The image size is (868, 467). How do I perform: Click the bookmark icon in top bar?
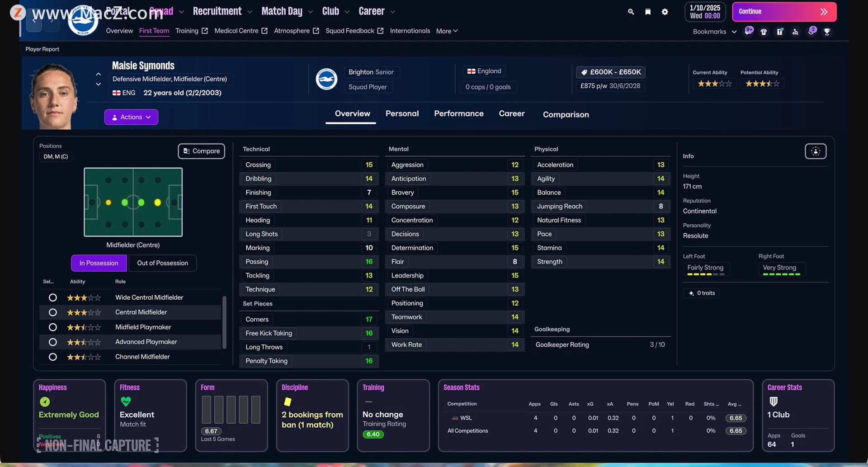tap(648, 12)
